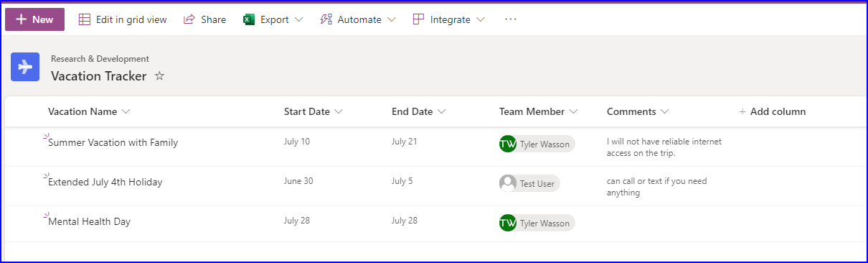Click July 10 start date cell
The image size is (868, 263).
coord(297,142)
